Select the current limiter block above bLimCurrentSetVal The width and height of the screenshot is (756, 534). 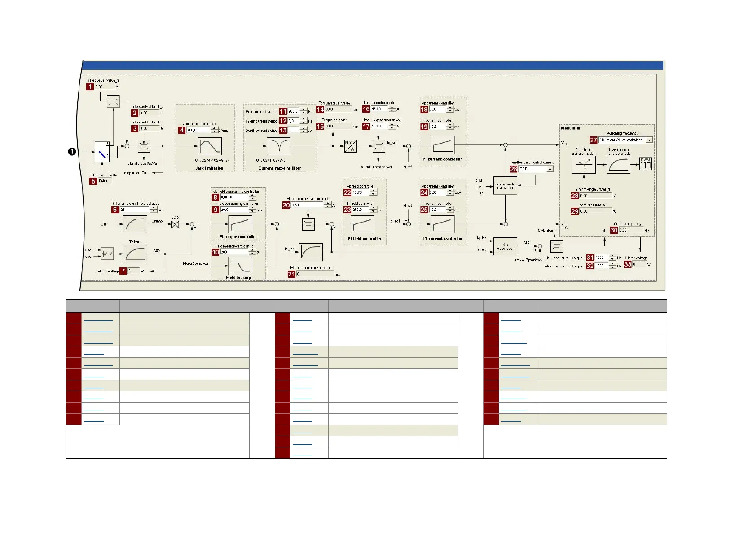(378, 146)
